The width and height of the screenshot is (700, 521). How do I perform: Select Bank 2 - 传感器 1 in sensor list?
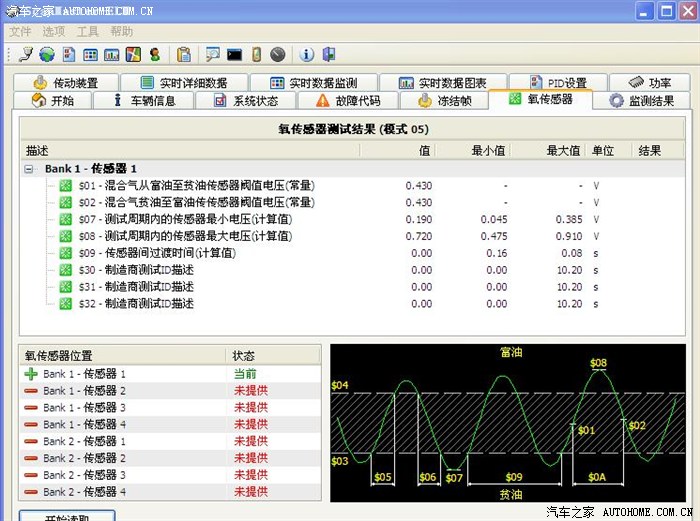click(84, 441)
